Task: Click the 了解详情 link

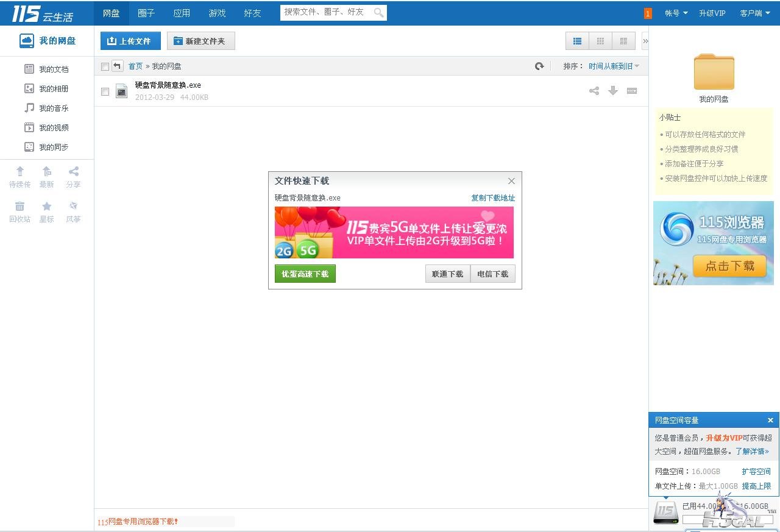Action: (752, 452)
